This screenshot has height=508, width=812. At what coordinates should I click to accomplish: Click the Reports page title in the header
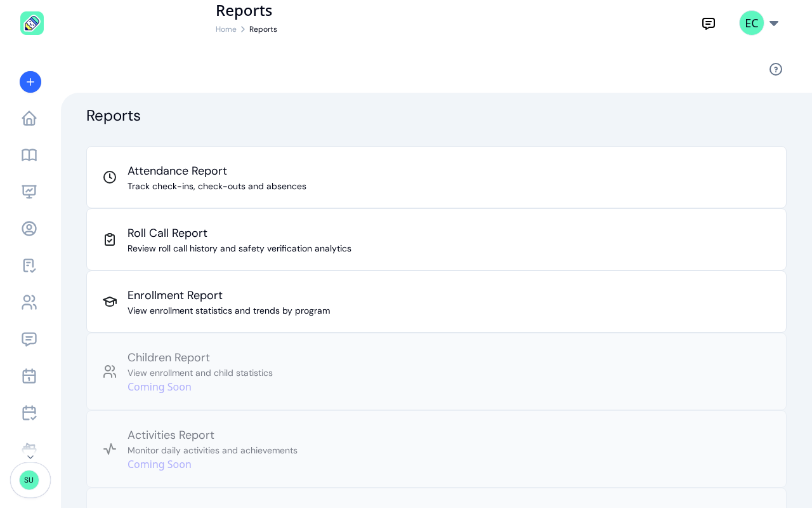point(244,10)
